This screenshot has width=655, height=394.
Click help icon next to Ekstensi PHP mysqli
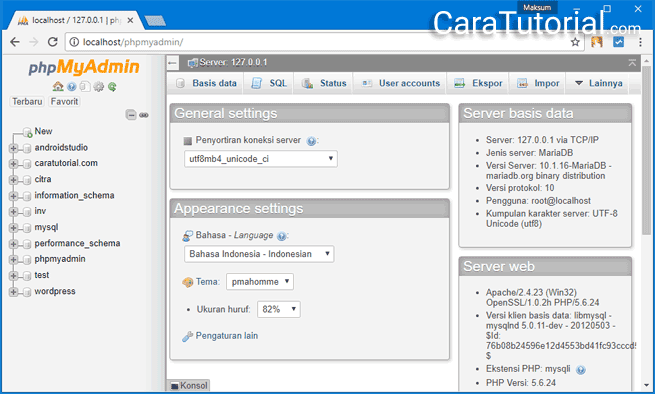click(581, 370)
